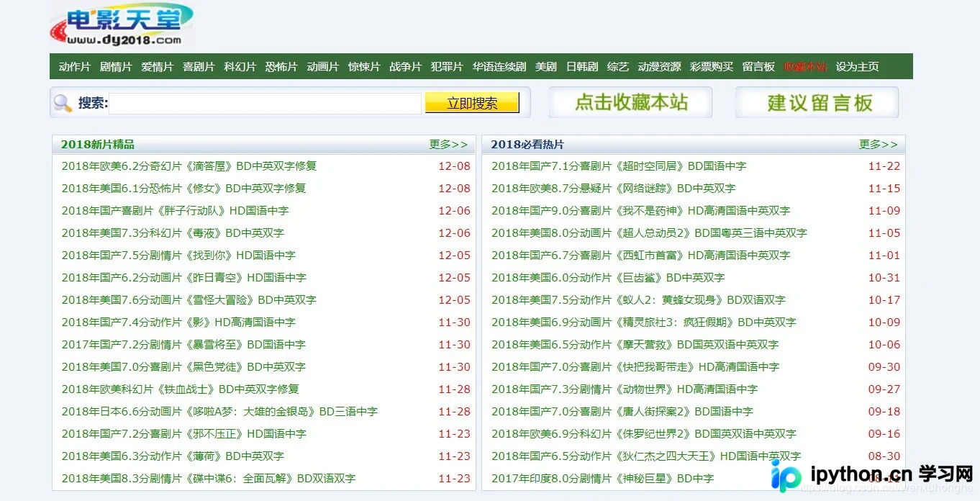Click the red 收藏本站 nav link
This screenshot has height=501, width=980.
[x=805, y=67]
